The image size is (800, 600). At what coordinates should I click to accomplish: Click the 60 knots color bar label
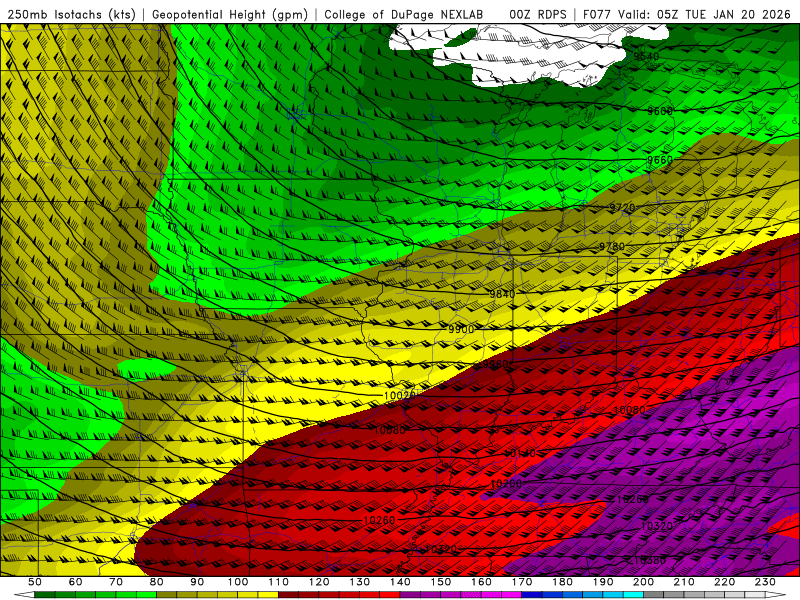(x=76, y=582)
